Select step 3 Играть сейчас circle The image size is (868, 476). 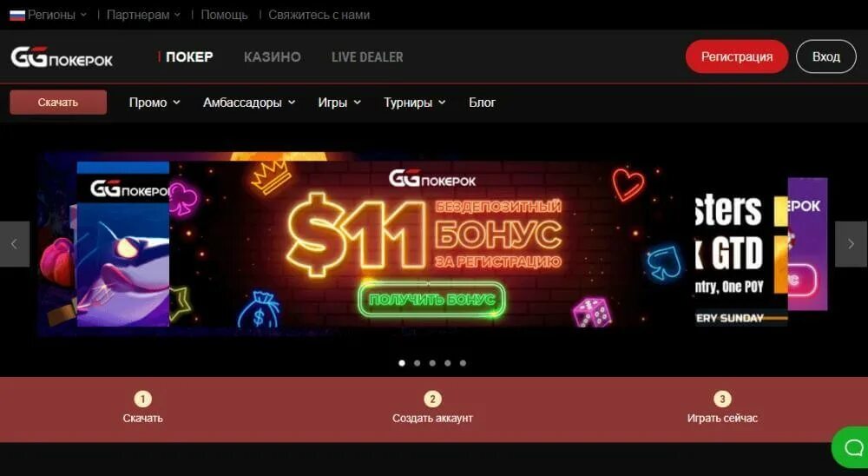tap(722, 399)
